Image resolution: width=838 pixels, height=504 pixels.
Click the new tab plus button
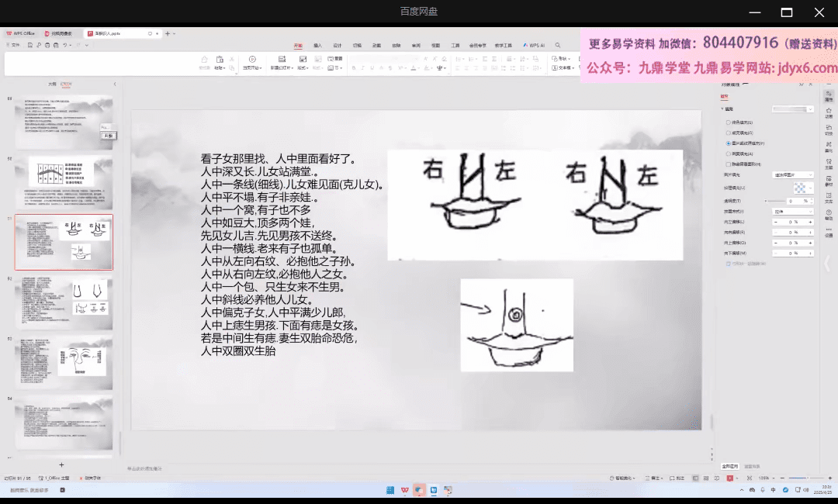pyautogui.click(x=167, y=34)
